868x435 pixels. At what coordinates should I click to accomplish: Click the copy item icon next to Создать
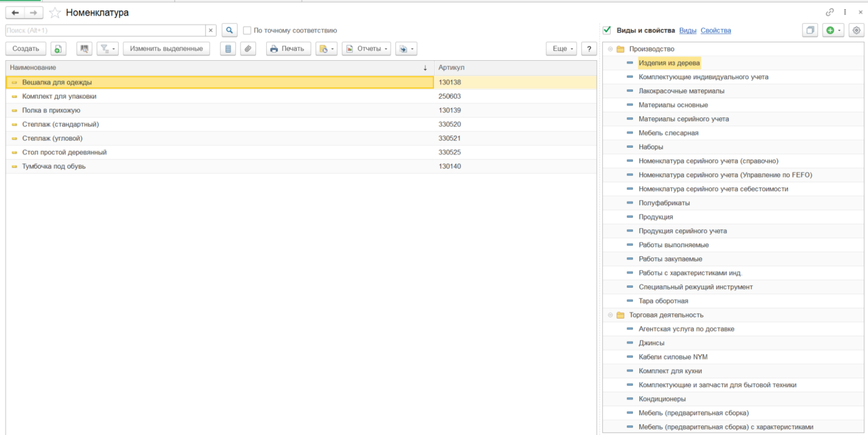point(58,49)
